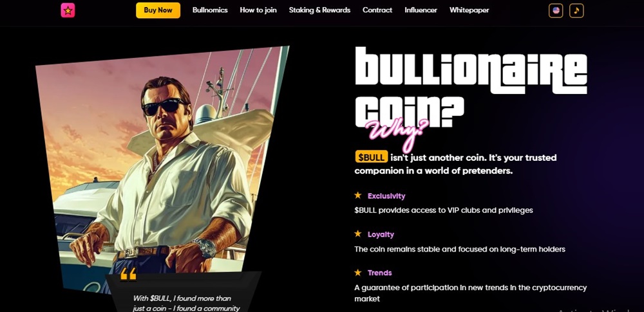This screenshot has height=312, width=644.
Task: Click the star icon beside Loyalty
Action: tap(357, 234)
